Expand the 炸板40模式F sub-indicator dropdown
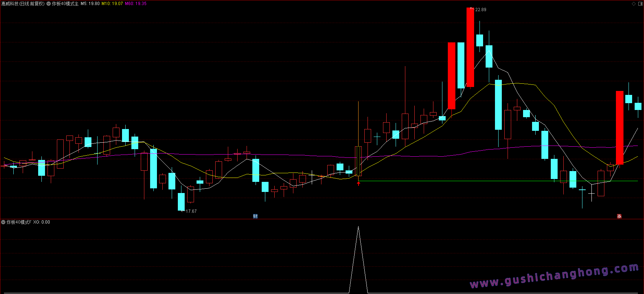644x294 pixels. coord(3,222)
